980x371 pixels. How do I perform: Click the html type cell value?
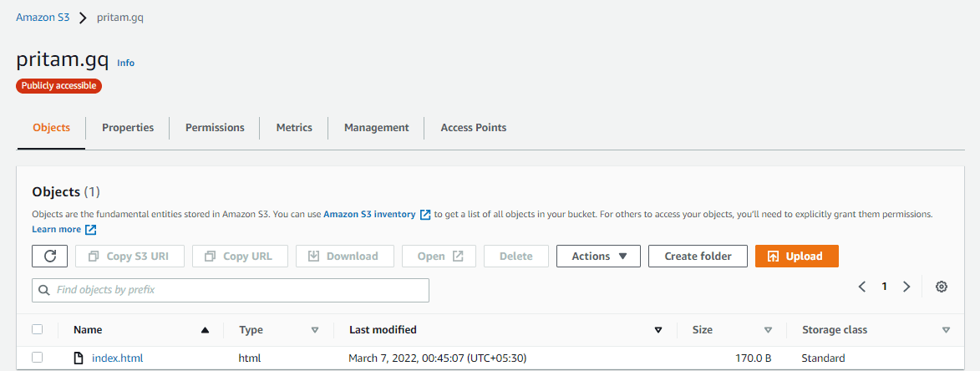point(249,358)
